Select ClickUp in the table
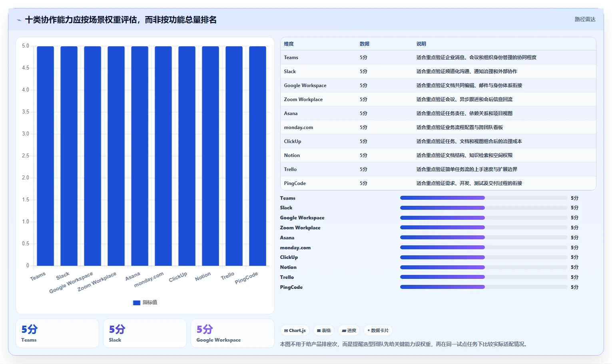This screenshot has height=364, width=612. [x=293, y=141]
